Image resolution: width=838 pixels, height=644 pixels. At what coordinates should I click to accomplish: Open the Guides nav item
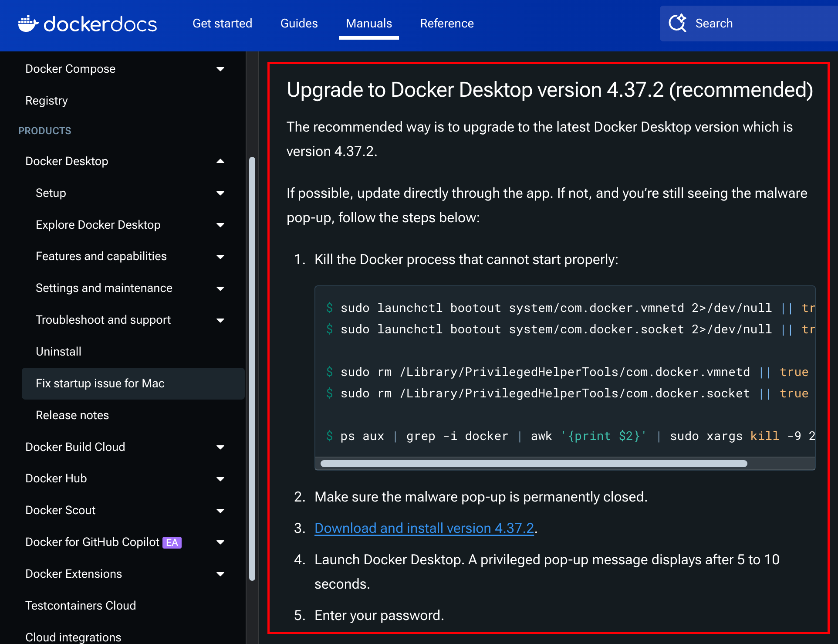point(299,23)
